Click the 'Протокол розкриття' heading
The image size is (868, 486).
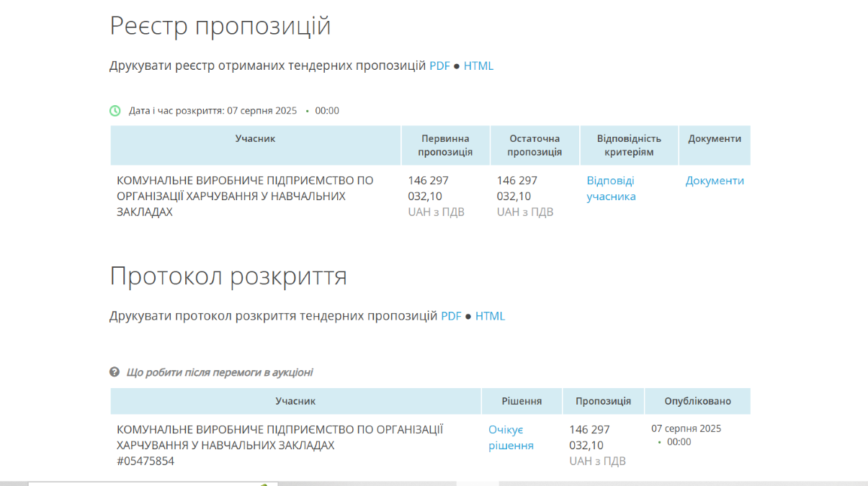click(x=228, y=276)
